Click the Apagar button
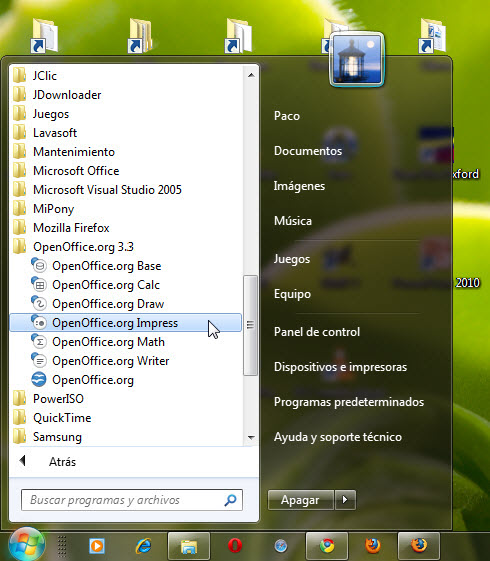 tap(300, 500)
